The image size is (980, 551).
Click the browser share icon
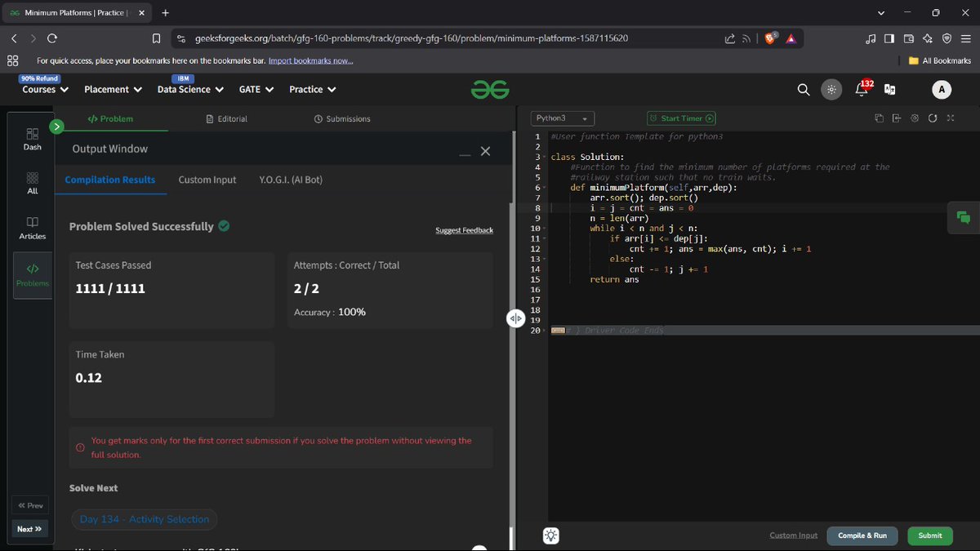tap(729, 38)
